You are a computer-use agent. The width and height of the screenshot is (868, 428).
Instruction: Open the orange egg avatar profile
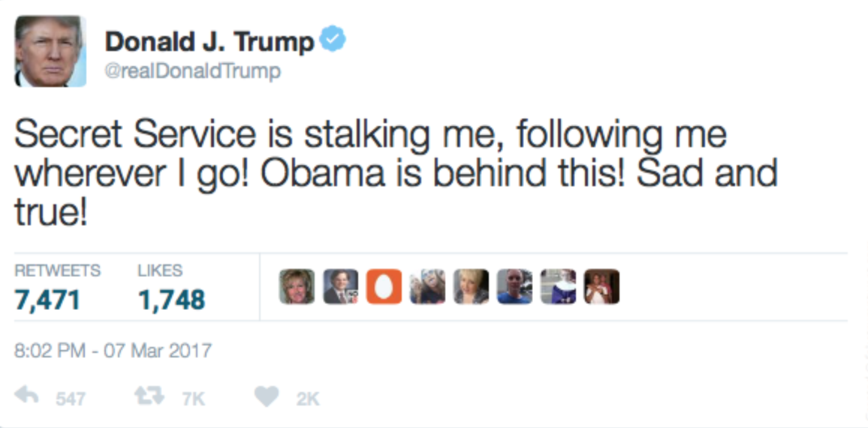384,286
